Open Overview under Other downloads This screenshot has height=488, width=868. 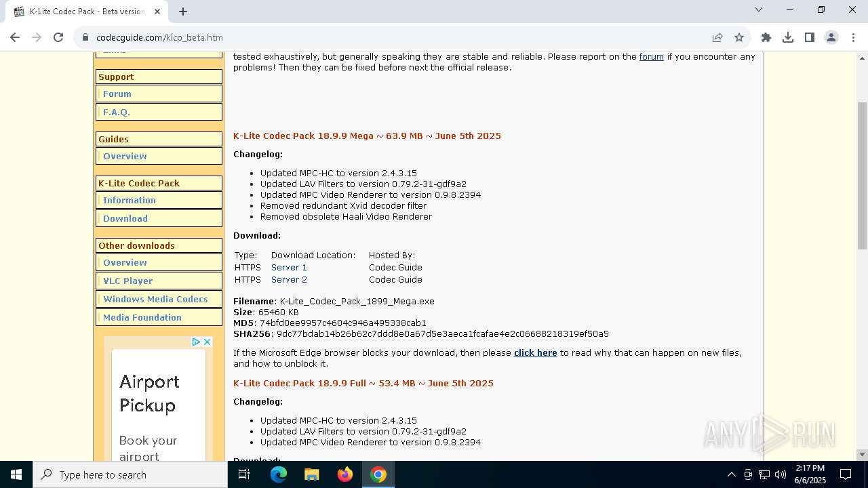(125, 262)
